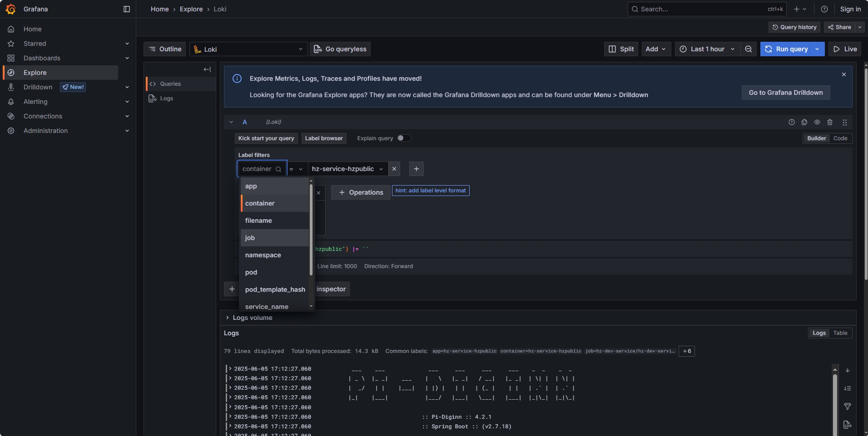Toggle the Explain query switch
Image resolution: width=868 pixels, height=436 pixels.
click(404, 138)
